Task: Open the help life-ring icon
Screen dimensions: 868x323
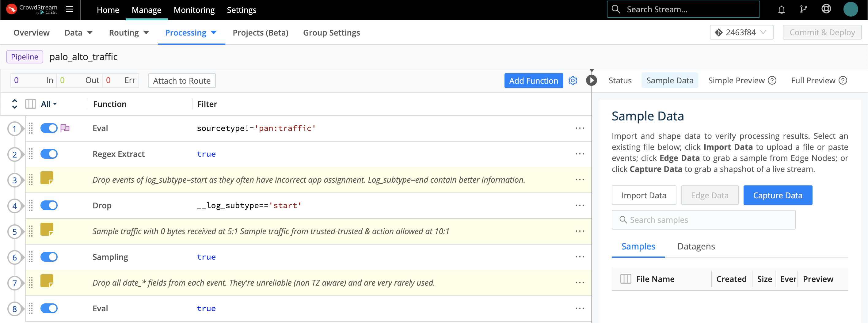Action: [x=827, y=9]
